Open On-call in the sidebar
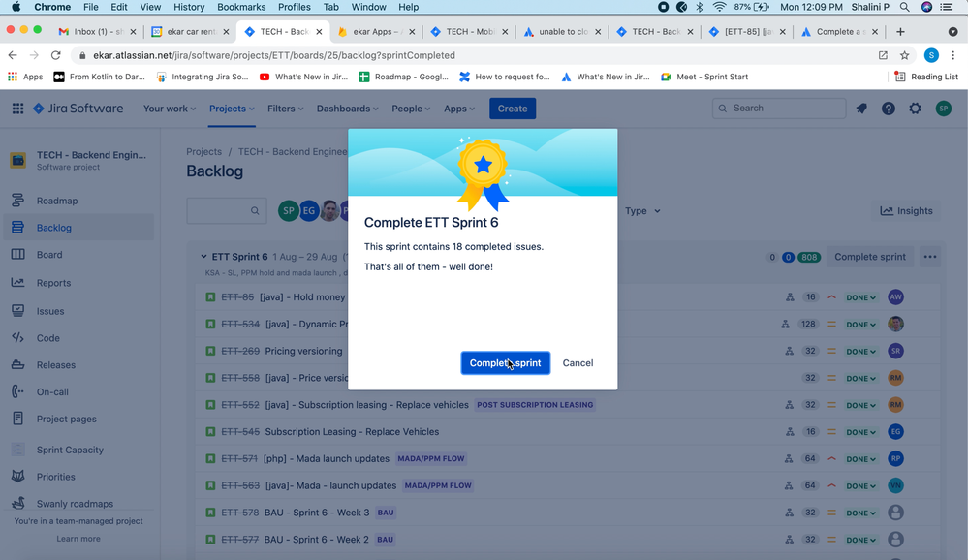968x560 pixels. (52, 392)
